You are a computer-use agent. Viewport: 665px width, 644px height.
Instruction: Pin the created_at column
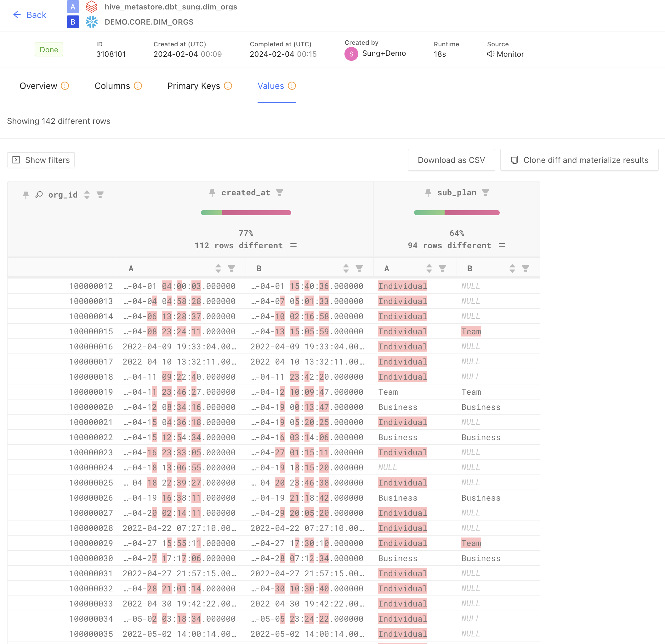click(x=212, y=193)
